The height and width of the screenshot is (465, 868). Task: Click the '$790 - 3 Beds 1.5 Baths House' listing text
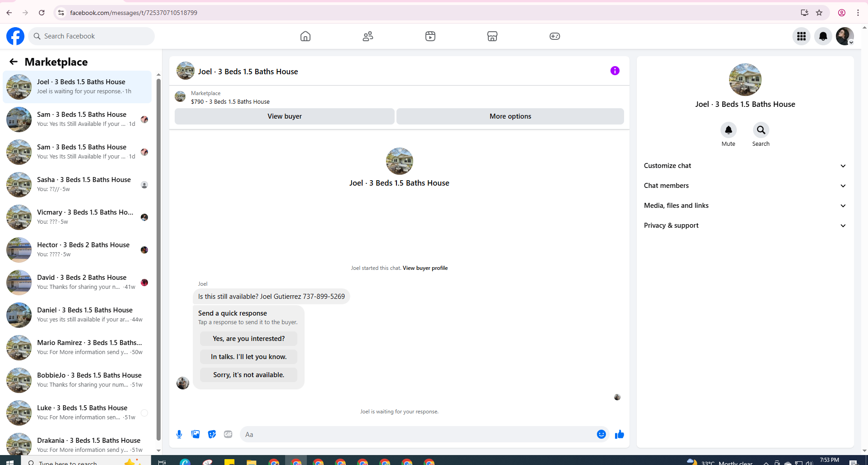[230, 102]
